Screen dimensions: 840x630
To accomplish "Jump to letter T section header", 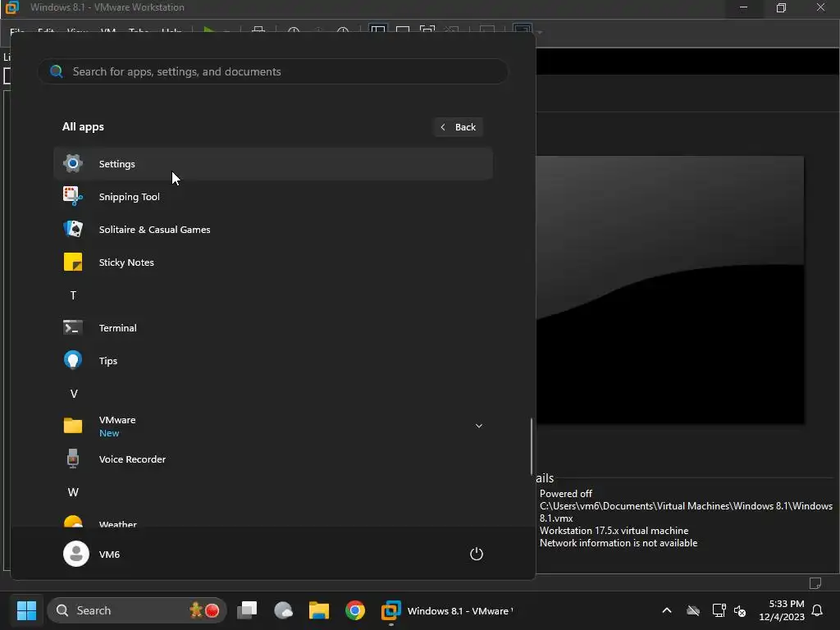I will click(73, 295).
